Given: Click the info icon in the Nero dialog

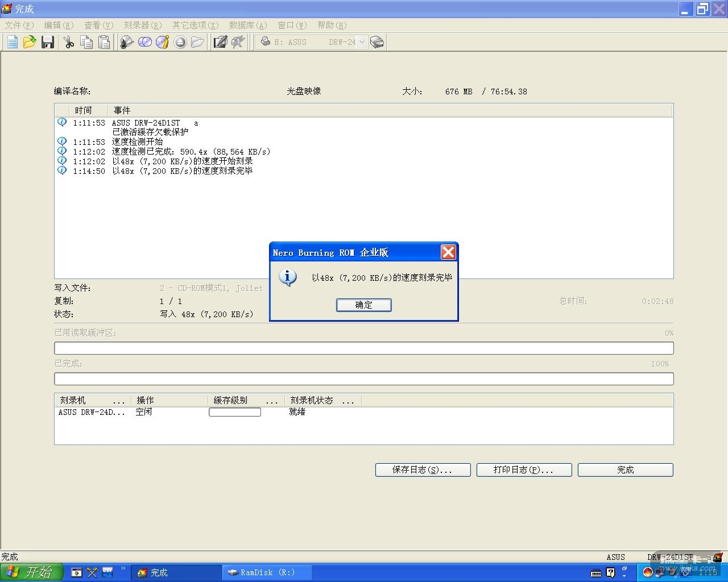Looking at the screenshot, I should pyautogui.click(x=288, y=277).
